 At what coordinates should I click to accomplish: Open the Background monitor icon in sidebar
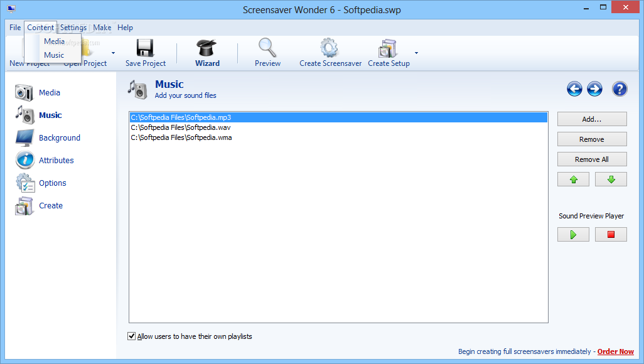(24, 137)
